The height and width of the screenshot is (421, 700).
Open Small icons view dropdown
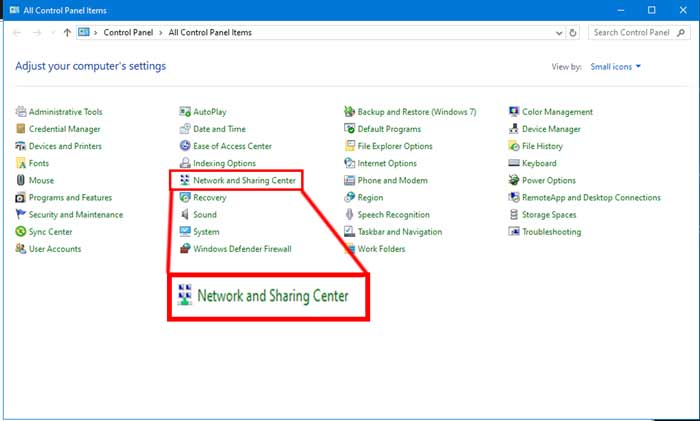(616, 67)
